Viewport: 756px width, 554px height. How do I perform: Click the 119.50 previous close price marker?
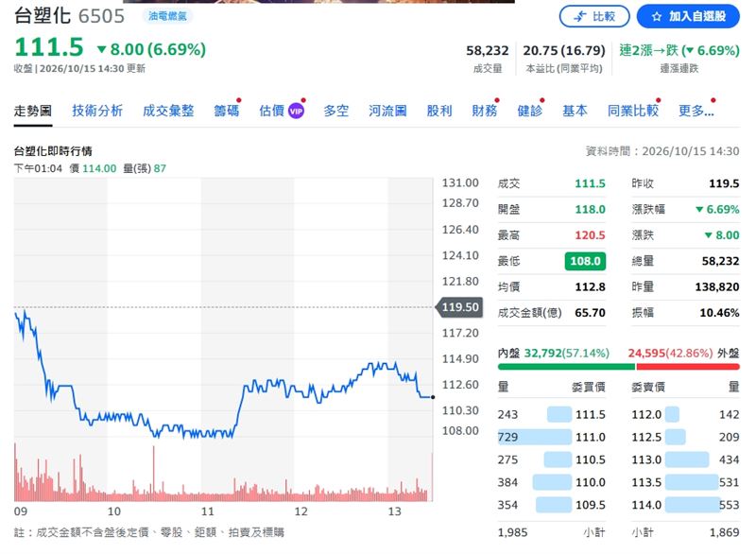click(459, 307)
